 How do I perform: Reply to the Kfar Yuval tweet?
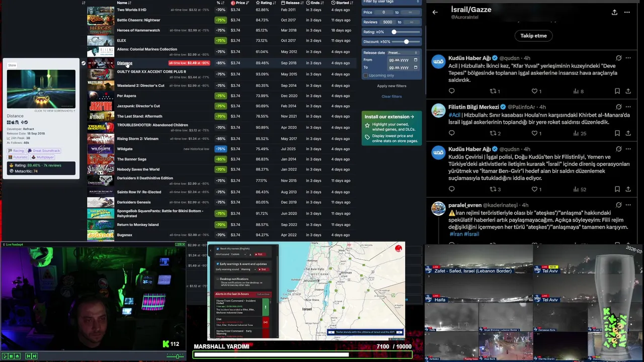click(x=451, y=91)
